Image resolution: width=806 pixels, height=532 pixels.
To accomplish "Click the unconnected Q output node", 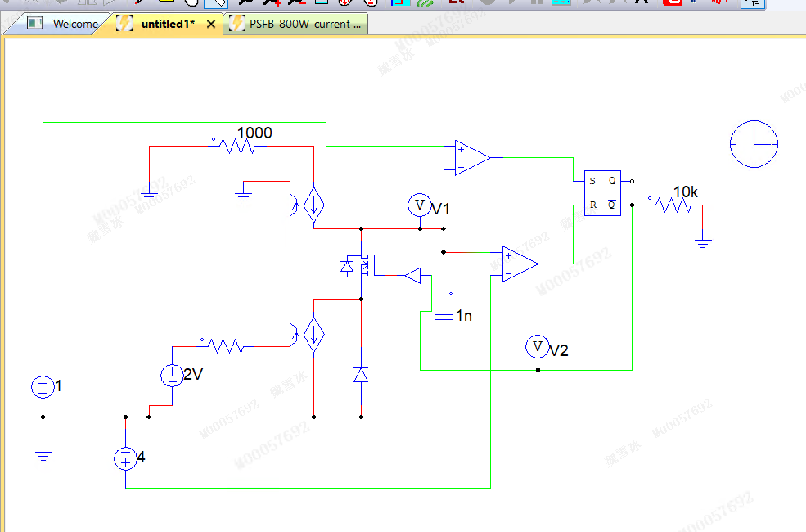I will coord(632,181).
